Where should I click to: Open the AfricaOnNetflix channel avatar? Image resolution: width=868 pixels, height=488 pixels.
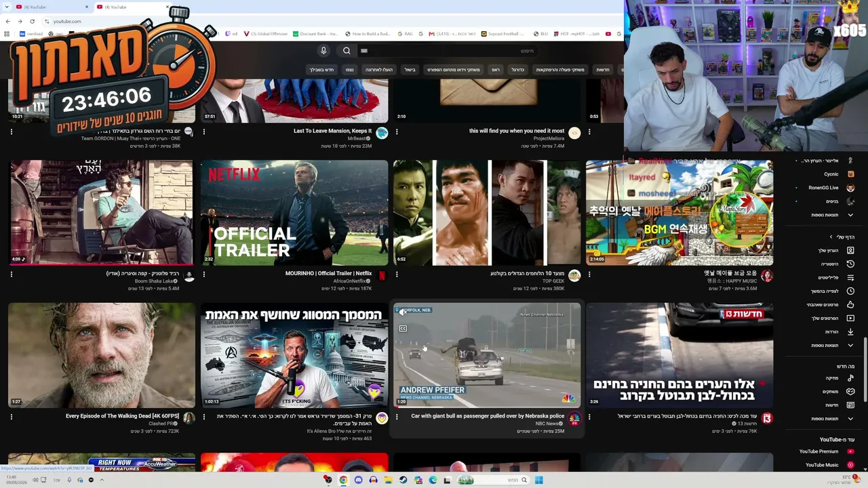(x=382, y=276)
